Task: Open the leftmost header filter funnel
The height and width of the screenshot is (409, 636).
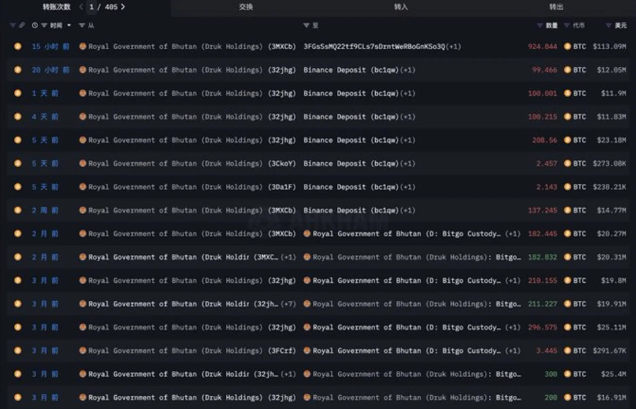Action: [x=13, y=25]
